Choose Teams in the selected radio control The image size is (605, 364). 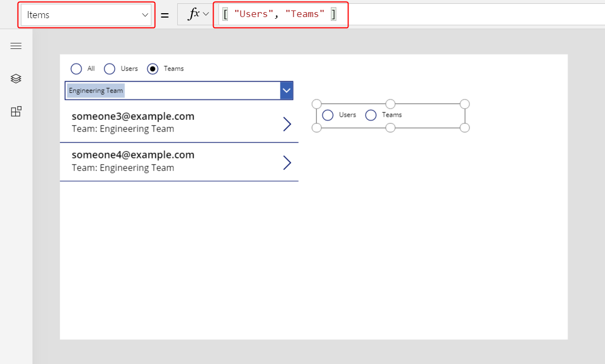click(x=371, y=115)
